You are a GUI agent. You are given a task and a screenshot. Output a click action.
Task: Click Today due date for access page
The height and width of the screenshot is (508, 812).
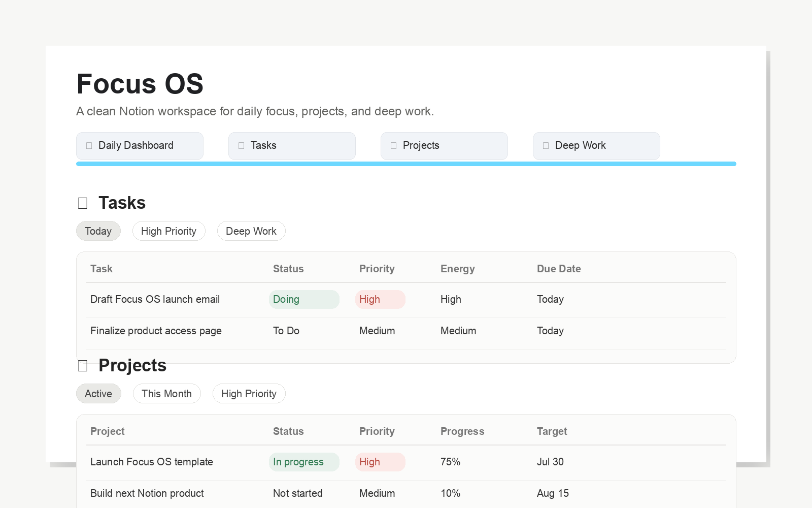coord(551,331)
